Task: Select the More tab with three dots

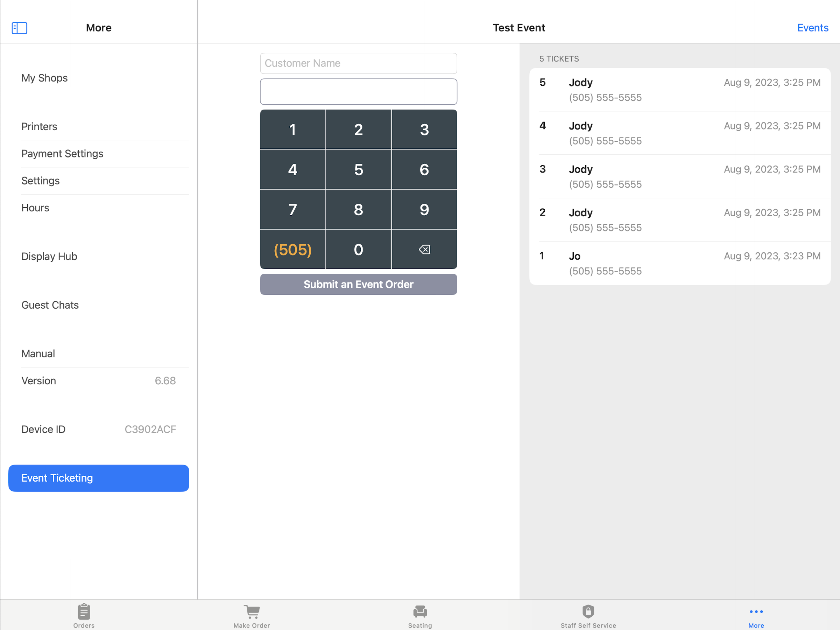Action: [x=756, y=616]
